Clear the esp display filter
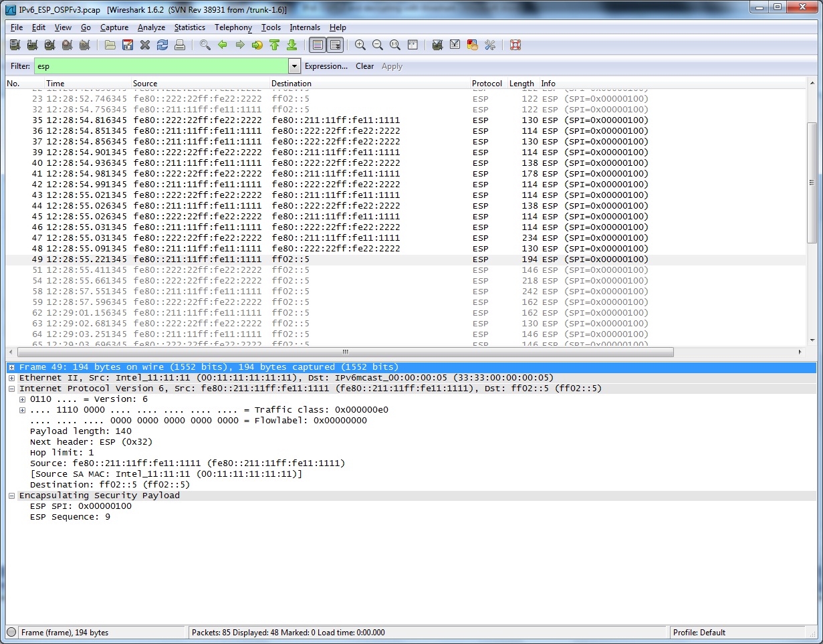Viewport: 823px width, 644px height. coord(364,66)
